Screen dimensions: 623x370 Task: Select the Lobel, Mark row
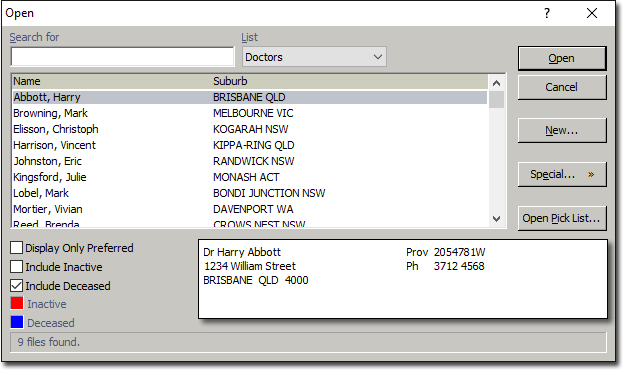[x=250, y=193]
